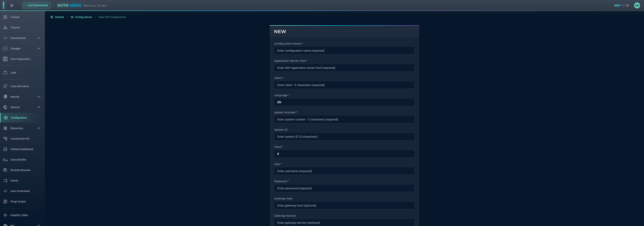Select the Configuration menu item
This screenshot has width=644, height=226.
[x=19, y=118]
